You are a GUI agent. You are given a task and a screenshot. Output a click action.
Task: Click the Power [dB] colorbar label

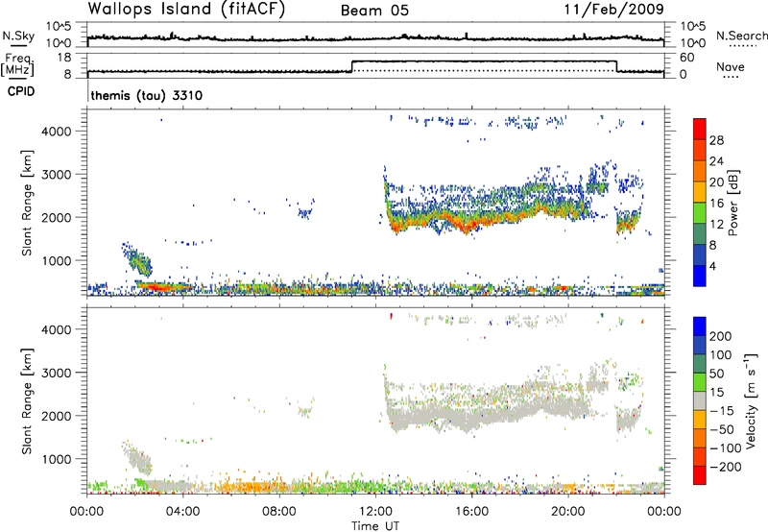pos(732,203)
